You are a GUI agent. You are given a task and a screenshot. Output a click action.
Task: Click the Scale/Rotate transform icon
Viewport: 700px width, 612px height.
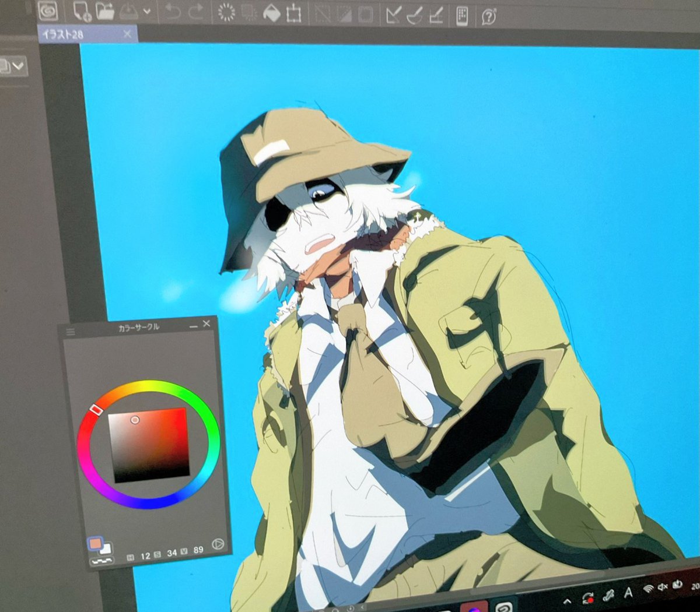294,13
